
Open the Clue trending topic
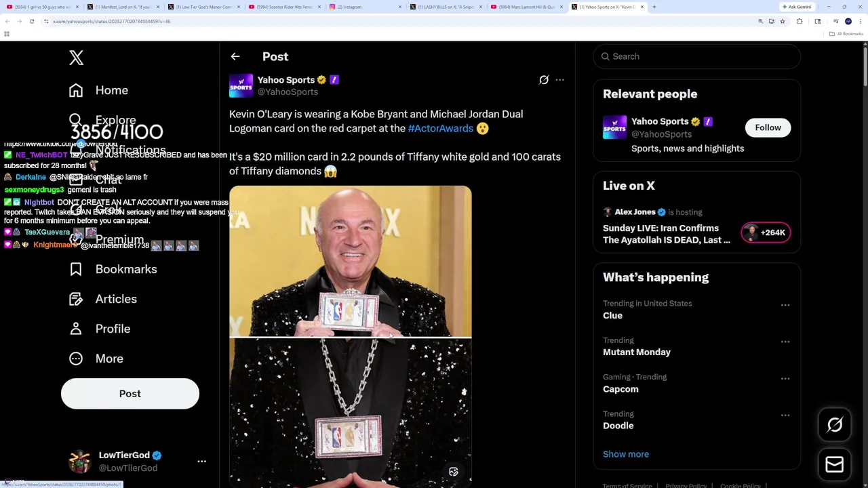pos(612,316)
